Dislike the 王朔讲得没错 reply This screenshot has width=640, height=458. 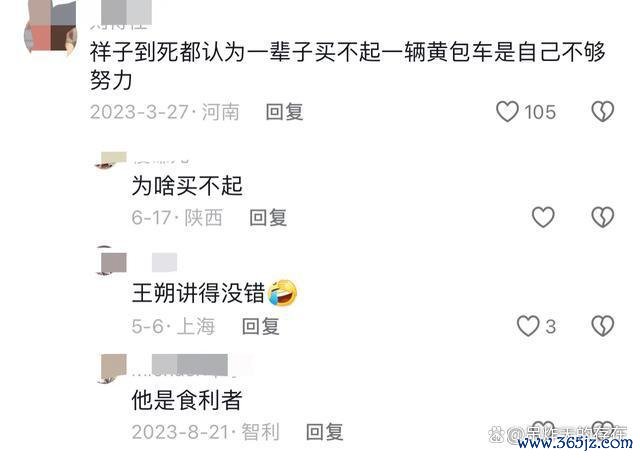point(603,326)
